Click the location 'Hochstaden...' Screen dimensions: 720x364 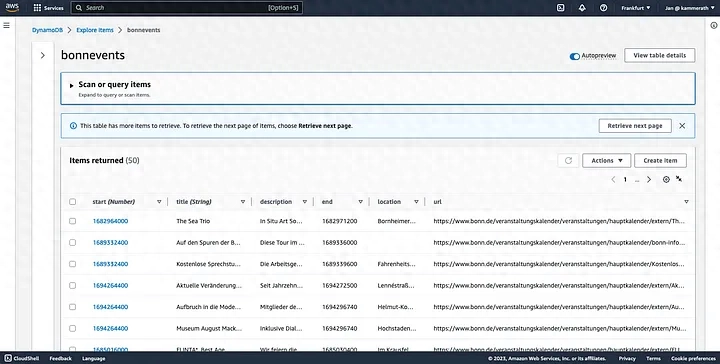pos(397,328)
